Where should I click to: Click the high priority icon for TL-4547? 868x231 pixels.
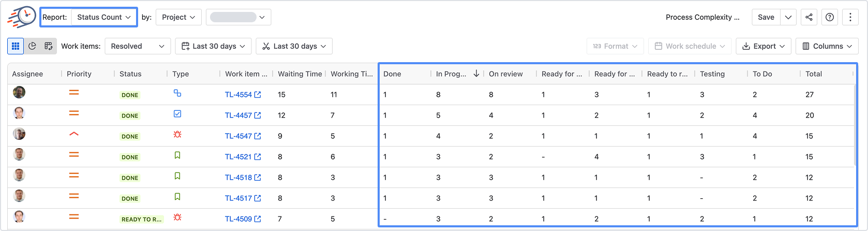click(74, 134)
